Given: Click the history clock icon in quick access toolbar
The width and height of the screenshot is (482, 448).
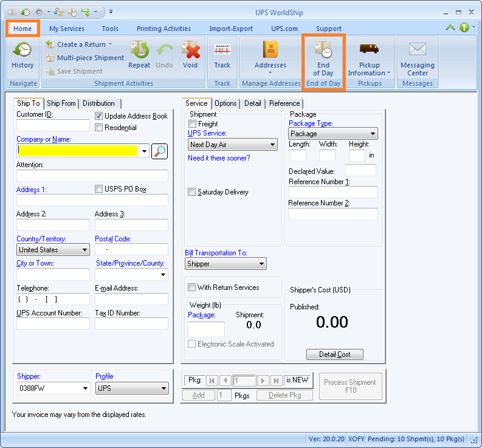Looking at the screenshot, I should [25, 12].
